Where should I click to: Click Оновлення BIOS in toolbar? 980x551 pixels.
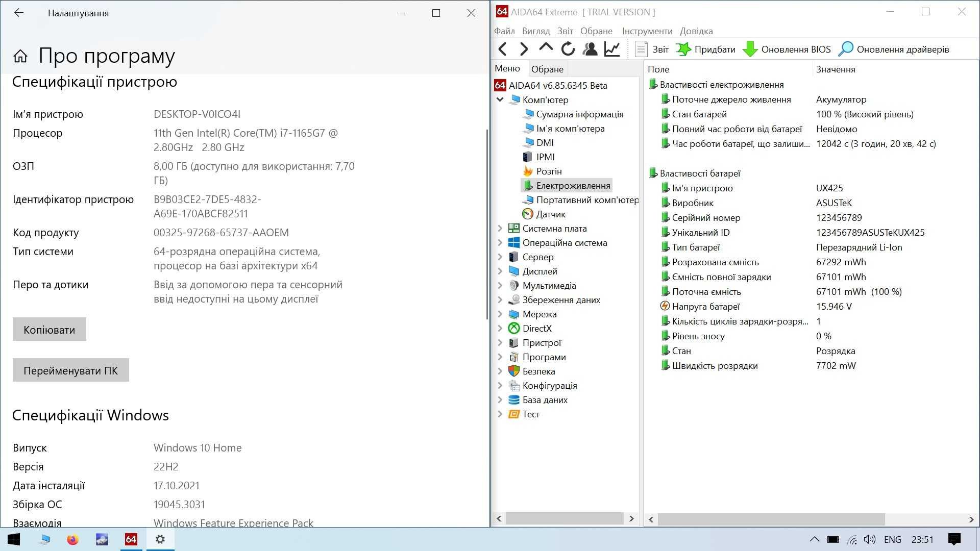tap(787, 49)
